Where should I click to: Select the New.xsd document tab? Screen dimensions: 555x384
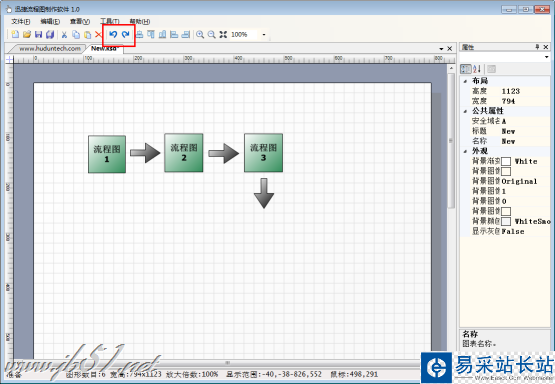click(x=104, y=48)
